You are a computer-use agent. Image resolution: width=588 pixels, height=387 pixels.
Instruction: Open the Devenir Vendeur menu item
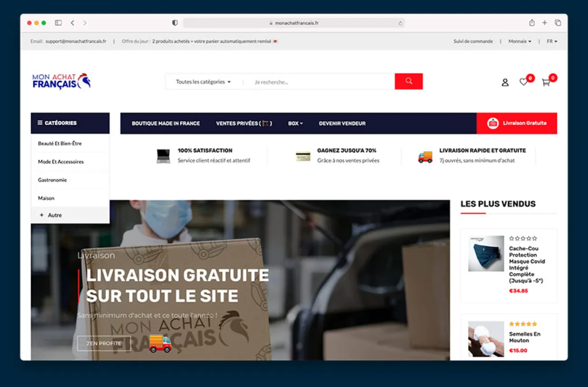coord(342,123)
